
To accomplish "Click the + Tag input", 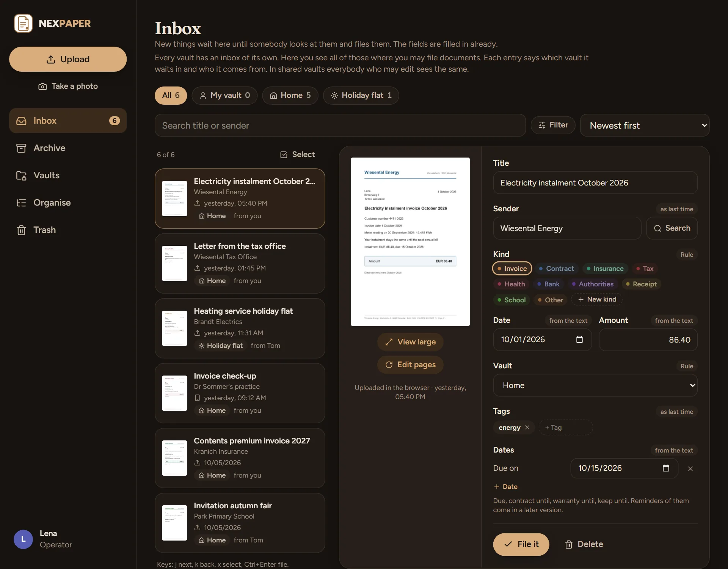I will point(566,428).
